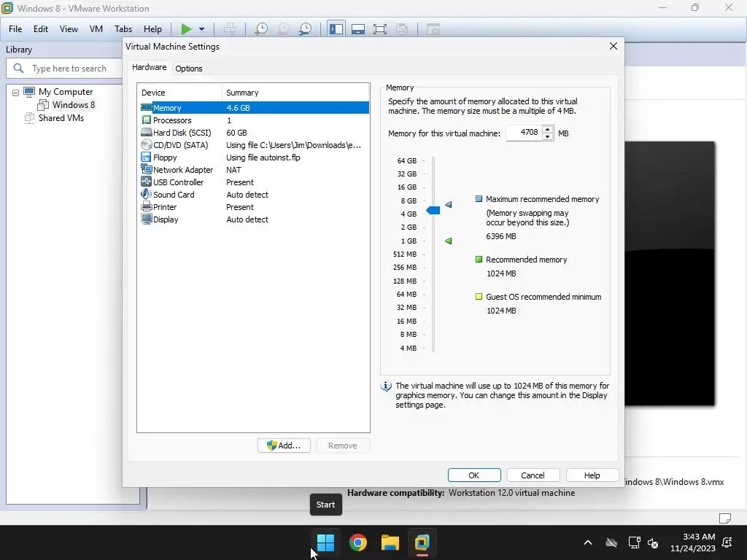
Task: Select the Printer device icon
Action: [x=146, y=206]
